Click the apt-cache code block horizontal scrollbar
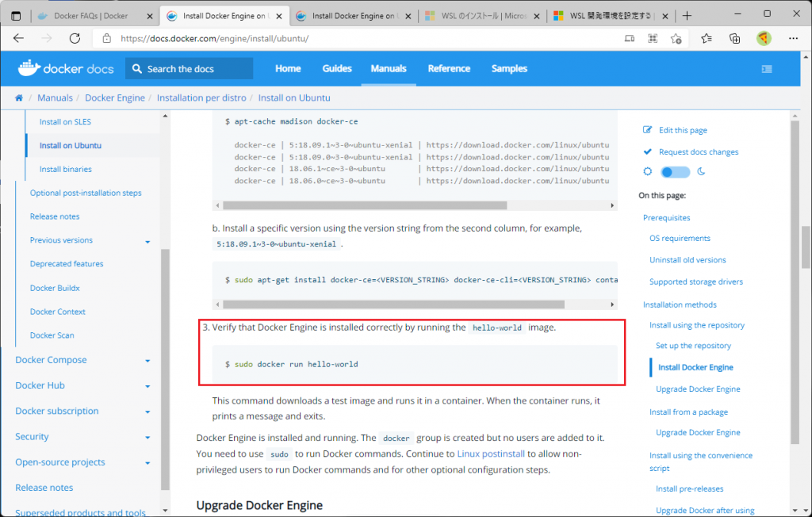 [x=365, y=205]
